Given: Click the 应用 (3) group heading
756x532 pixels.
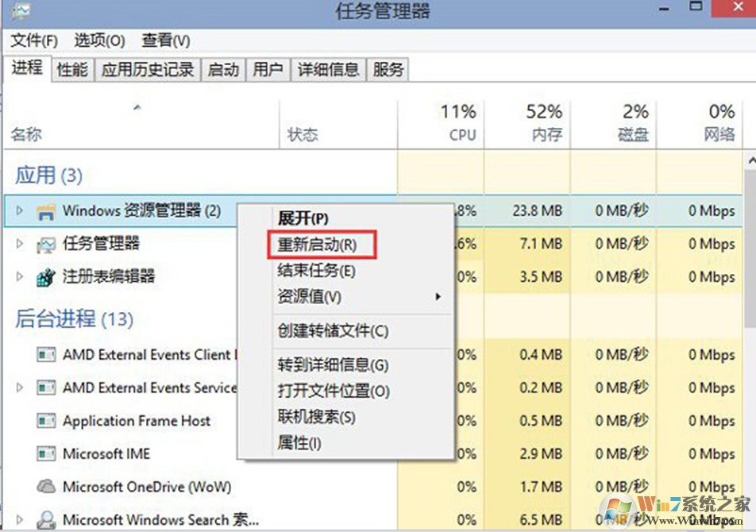Looking at the screenshot, I should [x=48, y=175].
